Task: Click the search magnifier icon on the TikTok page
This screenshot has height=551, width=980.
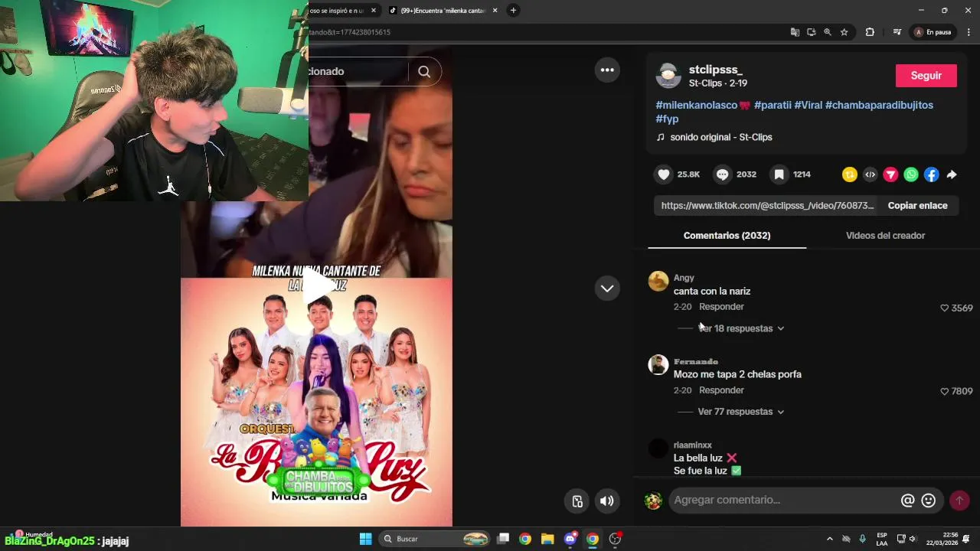Action: pos(424,71)
